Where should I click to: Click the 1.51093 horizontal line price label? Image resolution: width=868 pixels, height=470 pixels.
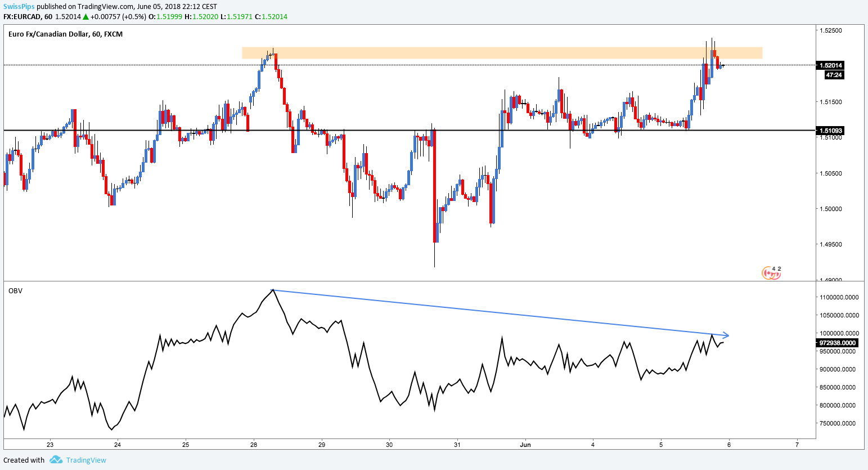pos(831,131)
